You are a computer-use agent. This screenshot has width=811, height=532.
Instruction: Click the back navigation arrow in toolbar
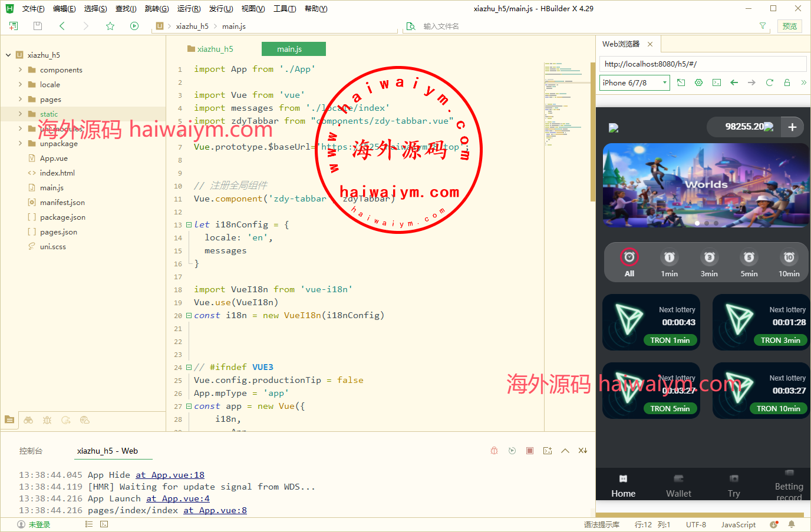coord(62,26)
